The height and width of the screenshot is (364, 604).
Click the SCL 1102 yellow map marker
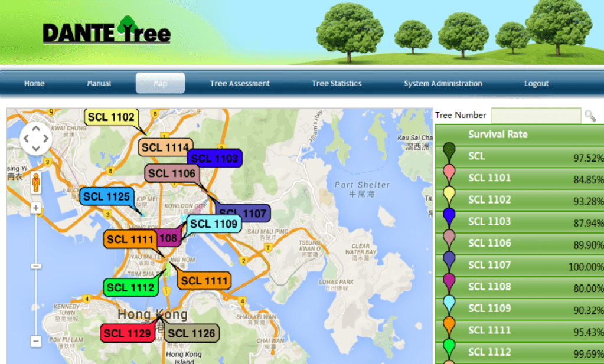(112, 117)
